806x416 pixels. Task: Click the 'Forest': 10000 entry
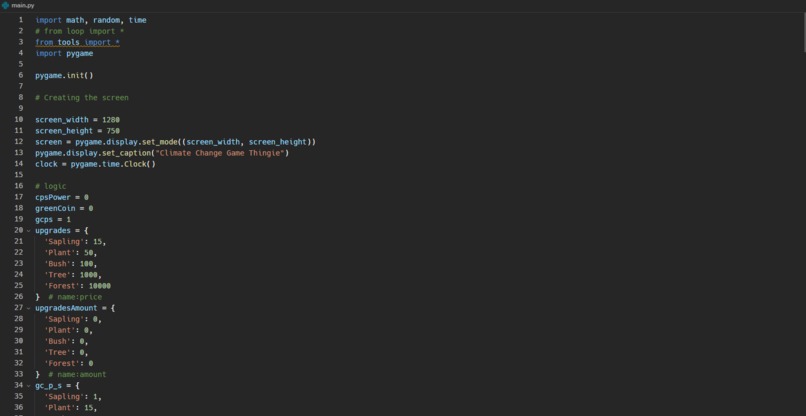coord(77,286)
